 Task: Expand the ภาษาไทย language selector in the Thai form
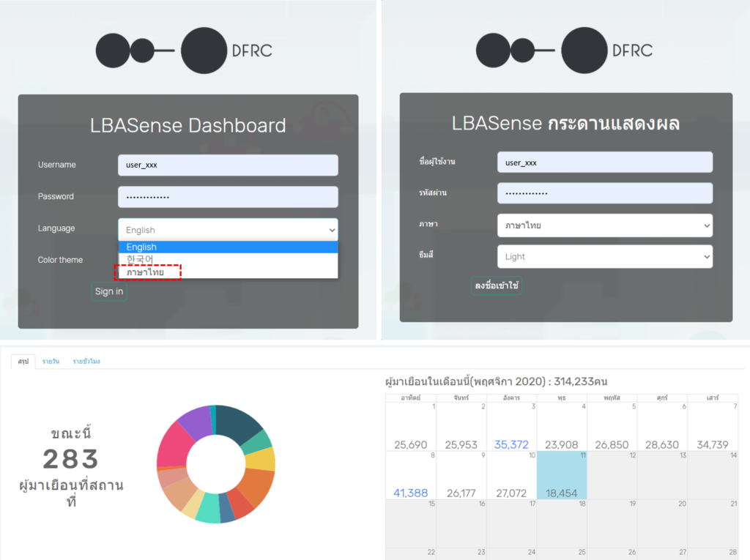604,225
